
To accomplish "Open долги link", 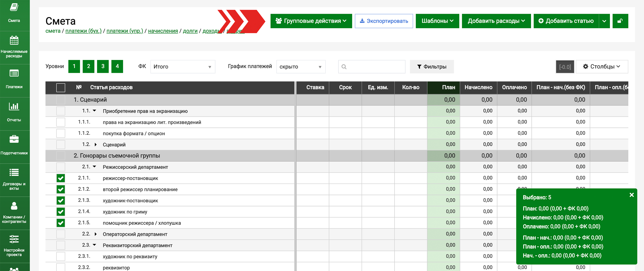I will pos(190,31).
